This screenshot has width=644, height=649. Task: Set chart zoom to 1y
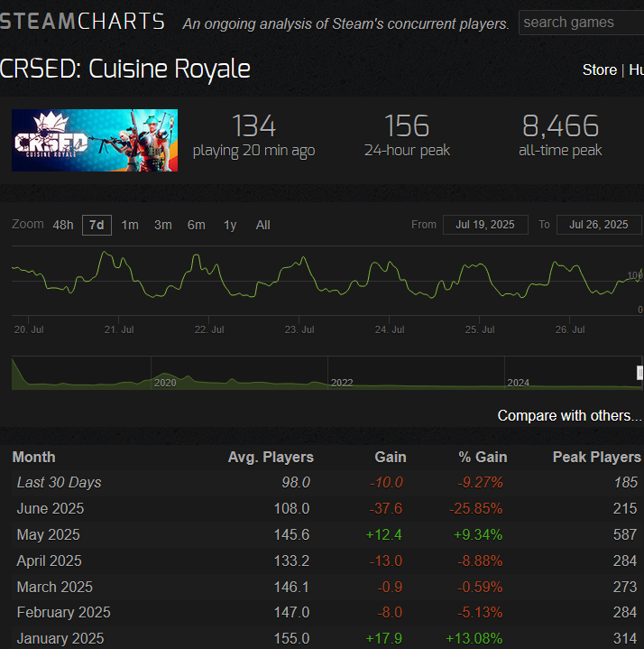[230, 225]
